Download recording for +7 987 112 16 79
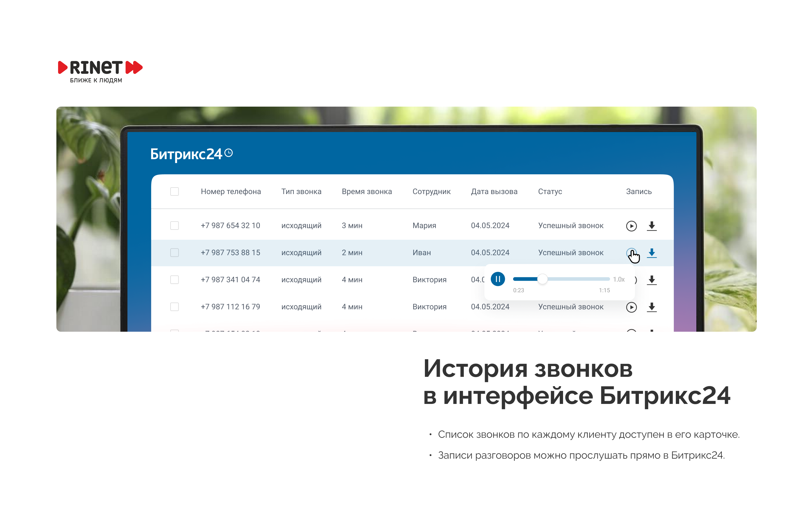The image size is (812, 519). point(652,307)
